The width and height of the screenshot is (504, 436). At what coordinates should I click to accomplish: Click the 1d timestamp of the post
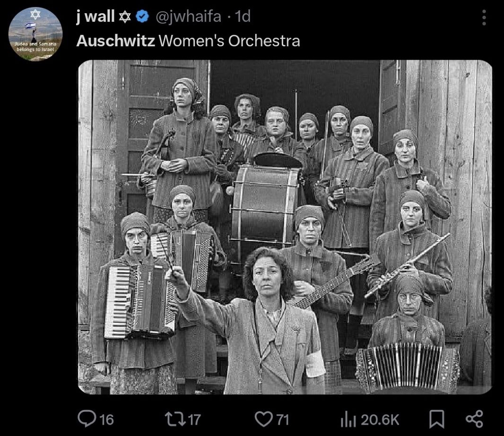(x=243, y=17)
